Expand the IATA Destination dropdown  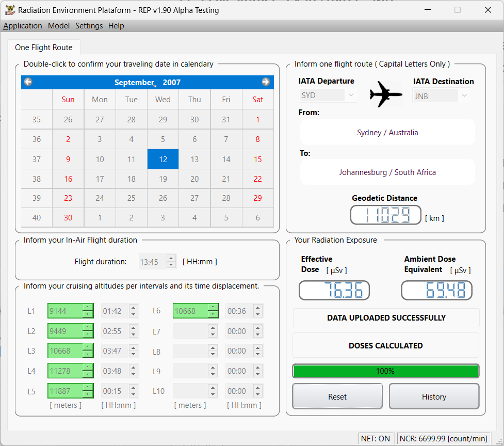pyautogui.click(x=464, y=95)
